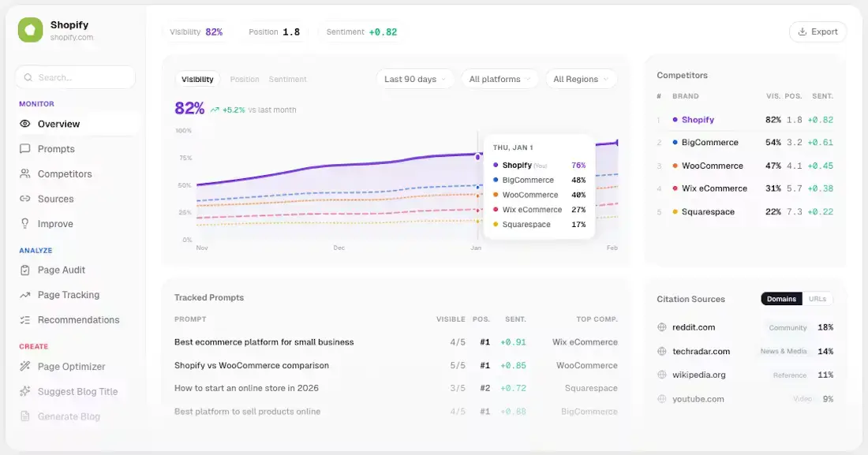Open Page Tracking via its trend arrow icon
This screenshot has width=868, height=455.
click(25, 295)
